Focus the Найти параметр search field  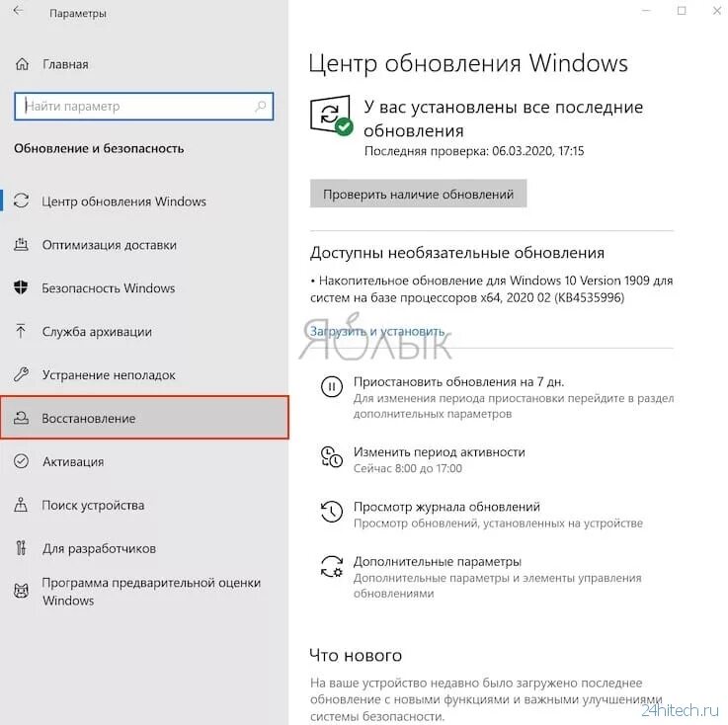(x=144, y=107)
